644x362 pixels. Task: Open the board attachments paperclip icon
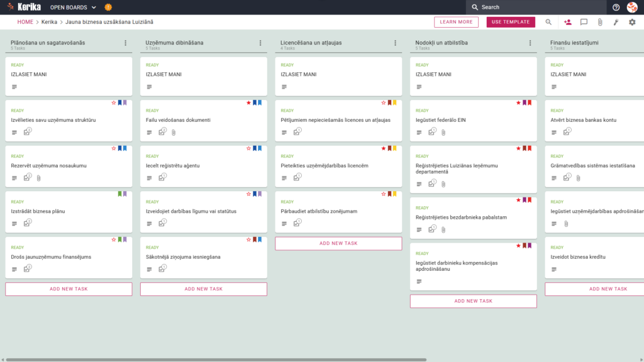click(600, 22)
